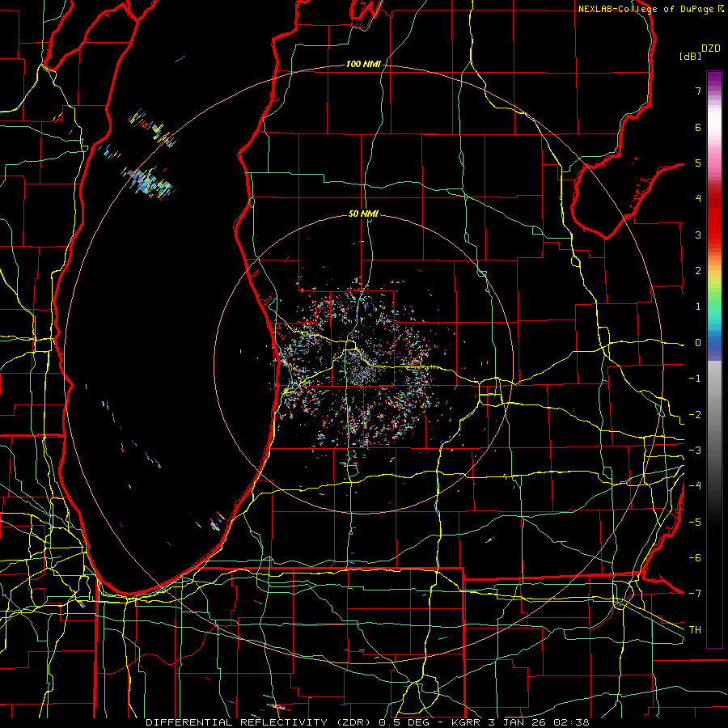This screenshot has height=728, width=728.
Task: Click the TH threshold label on scale
Action: click(695, 630)
